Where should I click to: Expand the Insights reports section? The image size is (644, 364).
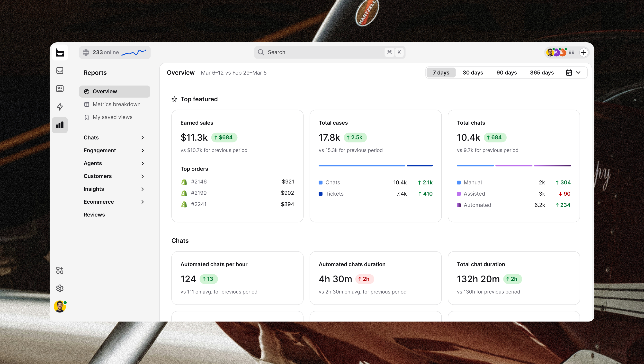click(115, 189)
